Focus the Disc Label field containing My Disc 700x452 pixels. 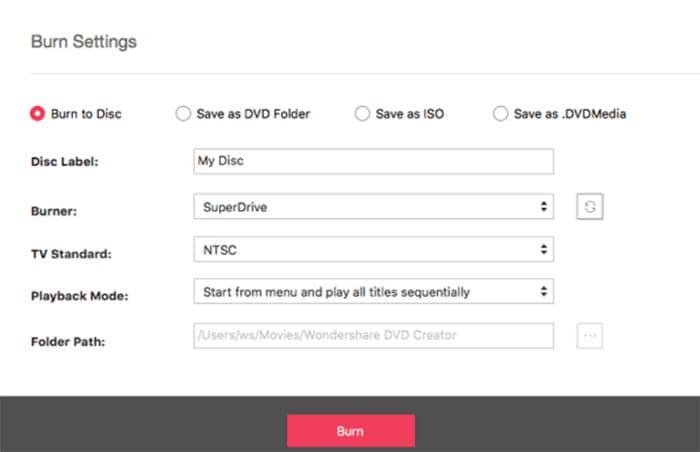click(374, 161)
